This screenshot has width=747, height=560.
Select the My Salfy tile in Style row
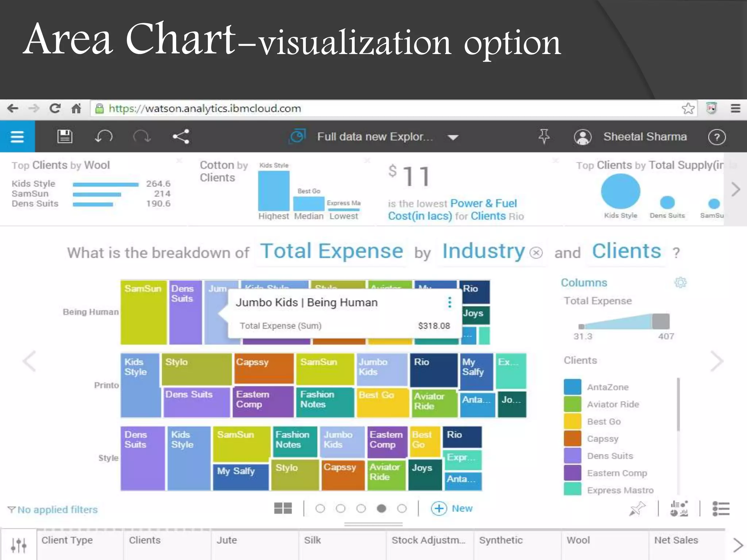pos(241,477)
